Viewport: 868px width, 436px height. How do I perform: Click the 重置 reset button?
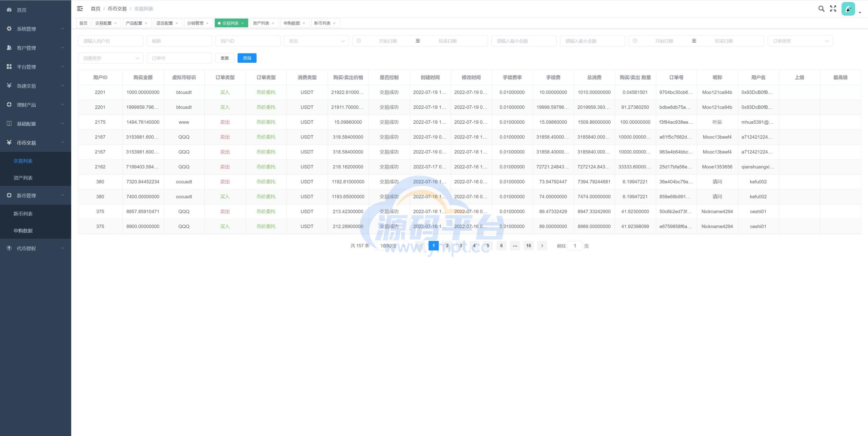pos(225,58)
